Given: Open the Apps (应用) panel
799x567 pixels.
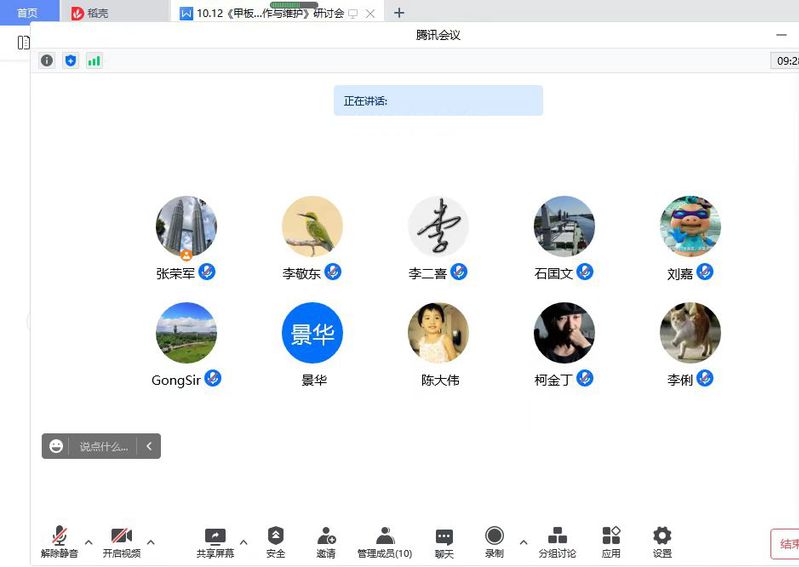Looking at the screenshot, I should pos(611,541).
